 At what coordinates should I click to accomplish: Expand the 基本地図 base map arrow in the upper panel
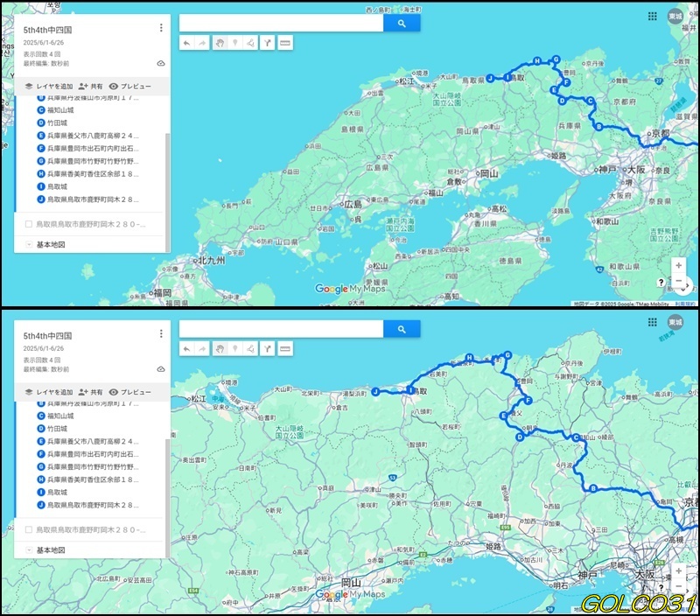pyautogui.click(x=29, y=245)
